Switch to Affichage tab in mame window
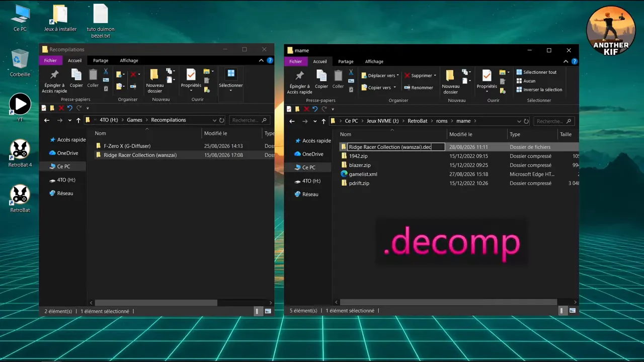Image resolution: width=644 pixels, height=362 pixels. coord(374,61)
